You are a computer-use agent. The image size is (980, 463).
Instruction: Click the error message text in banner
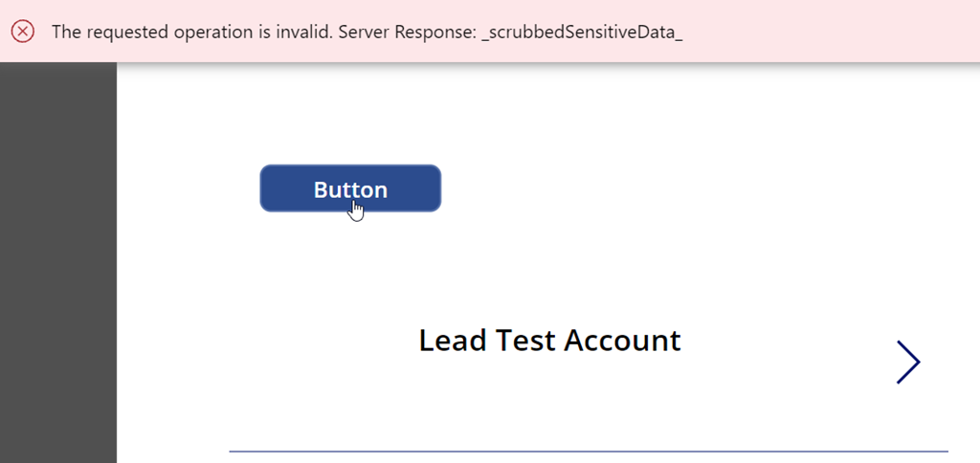coord(367,32)
